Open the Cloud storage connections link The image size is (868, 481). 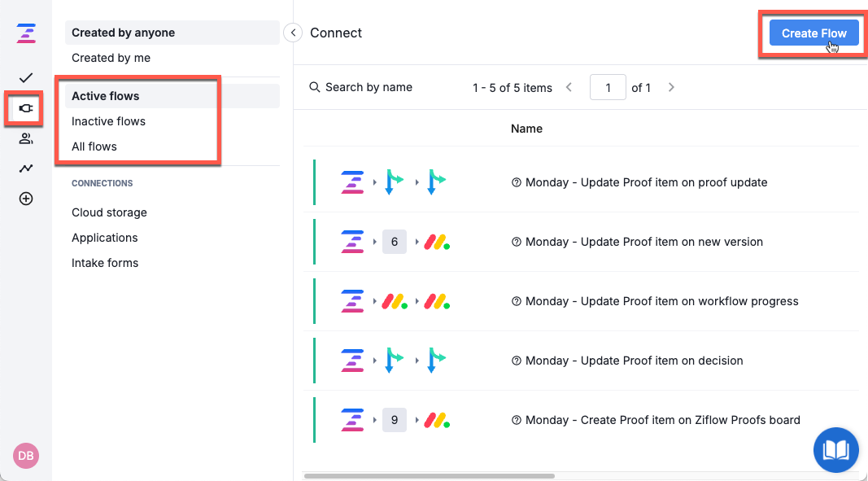coord(109,212)
